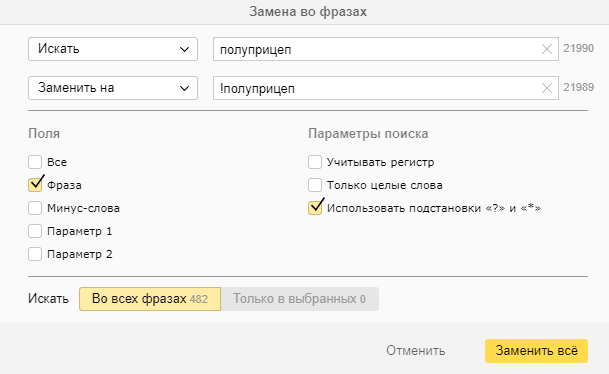This screenshot has height=374, width=609.
Task: Click the 'Фраза' label text
Action: (x=64, y=185)
